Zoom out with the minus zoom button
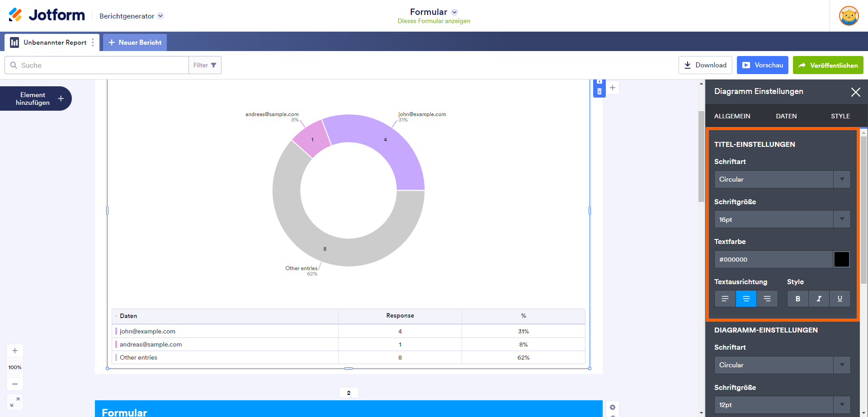Screen dimensions: 868x417 (x=15, y=384)
